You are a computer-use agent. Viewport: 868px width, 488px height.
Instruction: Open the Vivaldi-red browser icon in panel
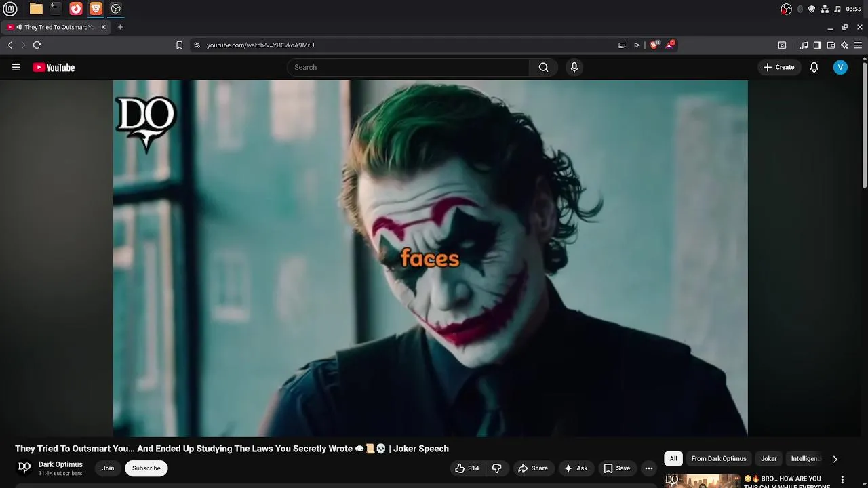click(x=76, y=9)
